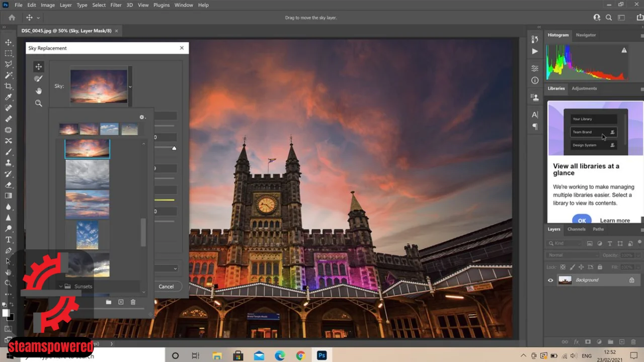The height and width of the screenshot is (362, 644).
Task: Switch to the Channels tab
Action: 576,229
